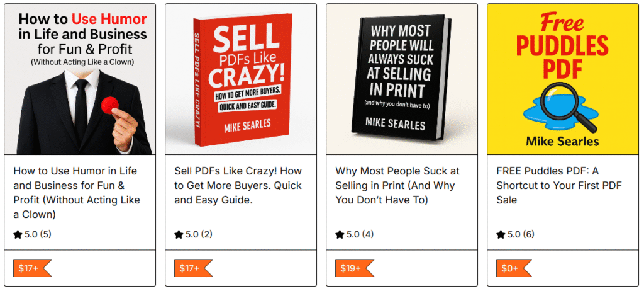Open the yellow Free Puddles PDF cover
Screen dimensions: 644x291
coord(563,79)
